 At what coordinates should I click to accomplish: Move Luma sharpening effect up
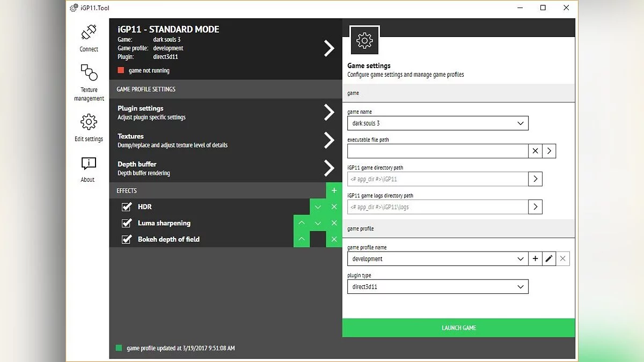302,223
